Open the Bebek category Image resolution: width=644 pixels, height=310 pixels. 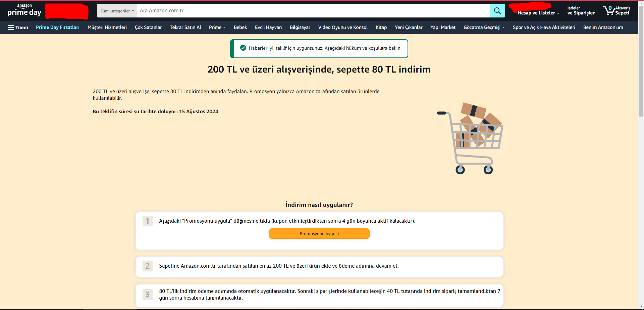pyautogui.click(x=240, y=28)
